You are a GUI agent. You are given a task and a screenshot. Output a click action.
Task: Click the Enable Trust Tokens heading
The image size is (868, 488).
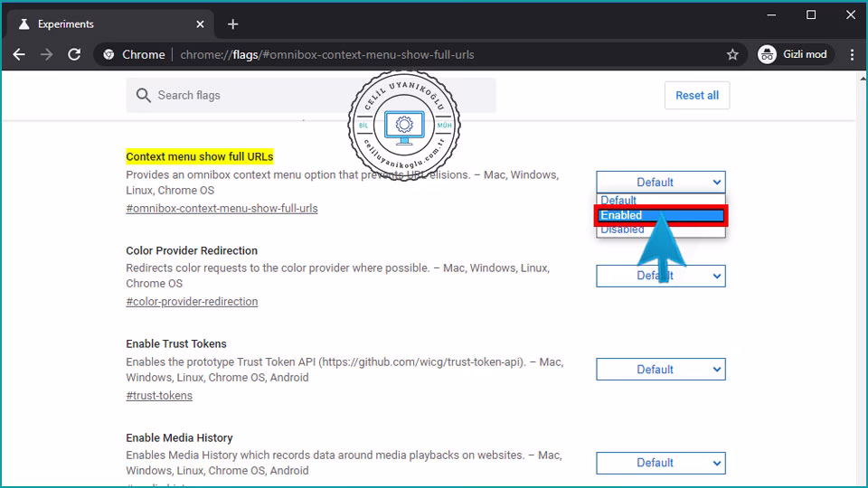click(x=176, y=343)
